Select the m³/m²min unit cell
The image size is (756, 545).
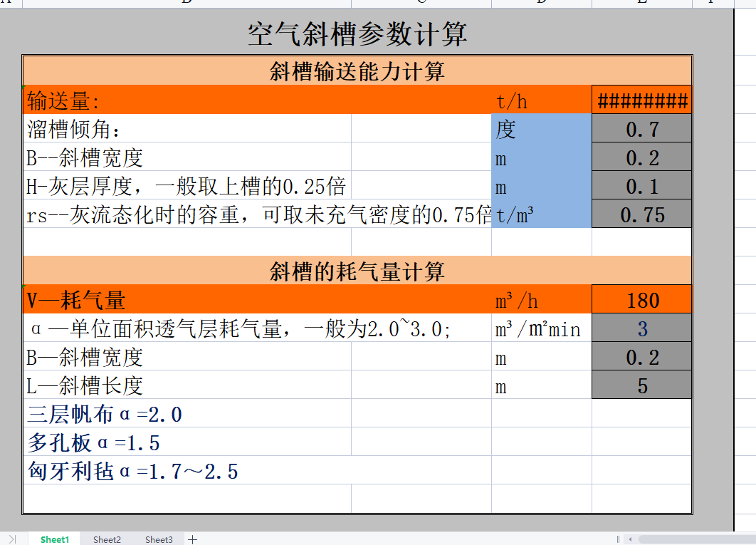(542, 328)
